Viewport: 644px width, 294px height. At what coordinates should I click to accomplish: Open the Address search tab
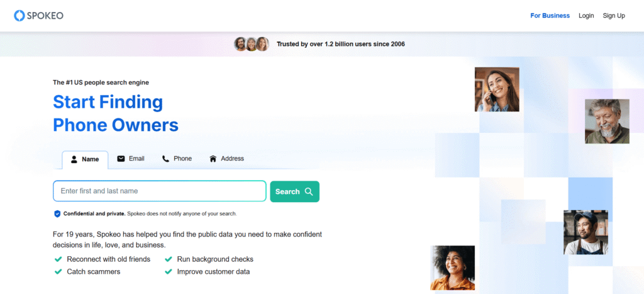226,159
